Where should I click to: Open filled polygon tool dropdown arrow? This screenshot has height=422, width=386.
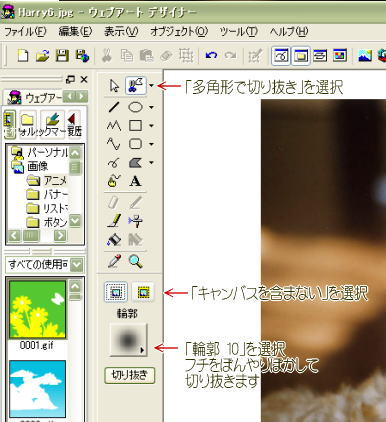(152, 163)
